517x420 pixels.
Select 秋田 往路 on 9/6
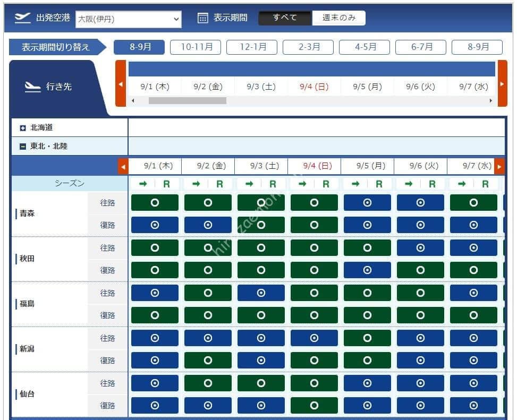(x=420, y=248)
